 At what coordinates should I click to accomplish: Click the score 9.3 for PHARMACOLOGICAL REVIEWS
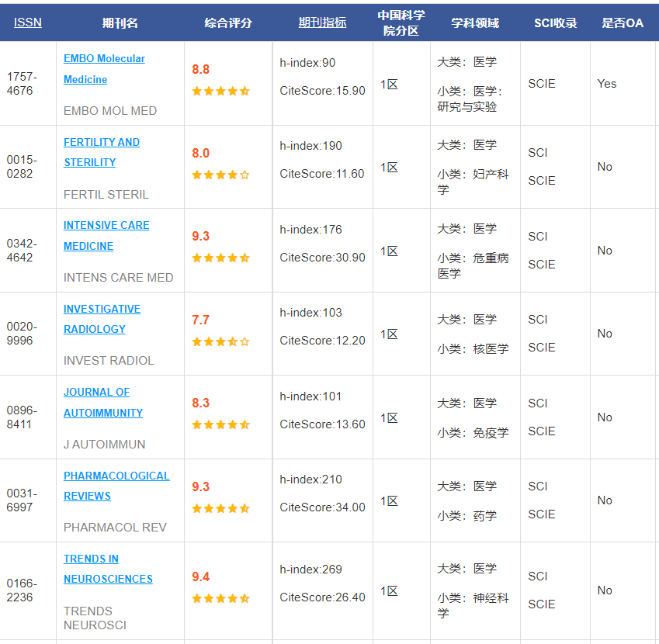pyautogui.click(x=201, y=486)
